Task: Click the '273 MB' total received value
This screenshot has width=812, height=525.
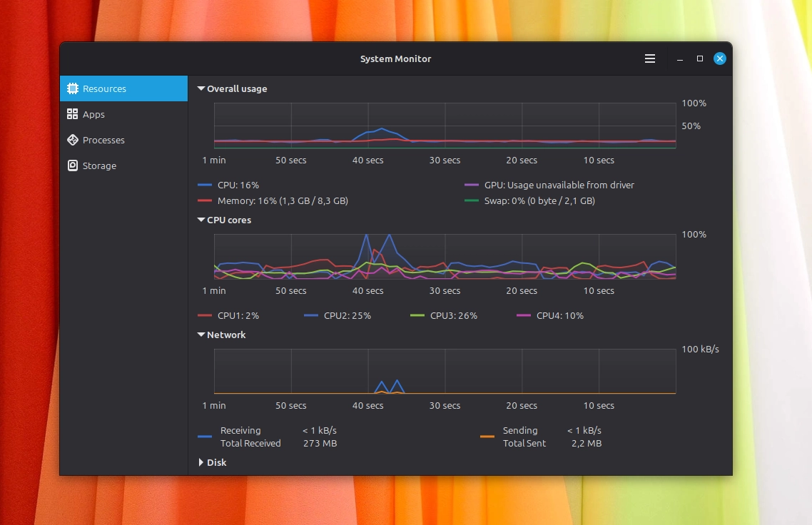Action: tap(320, 443)
